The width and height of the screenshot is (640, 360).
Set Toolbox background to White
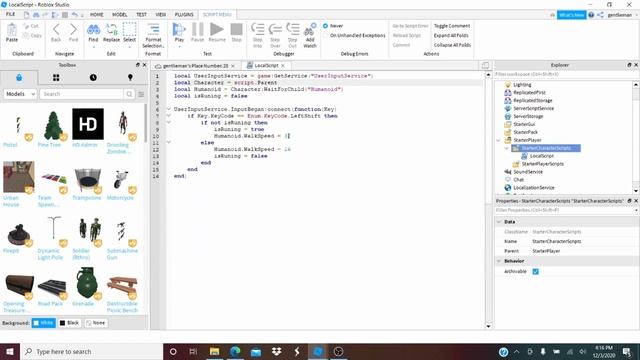[x=44, y=323]
